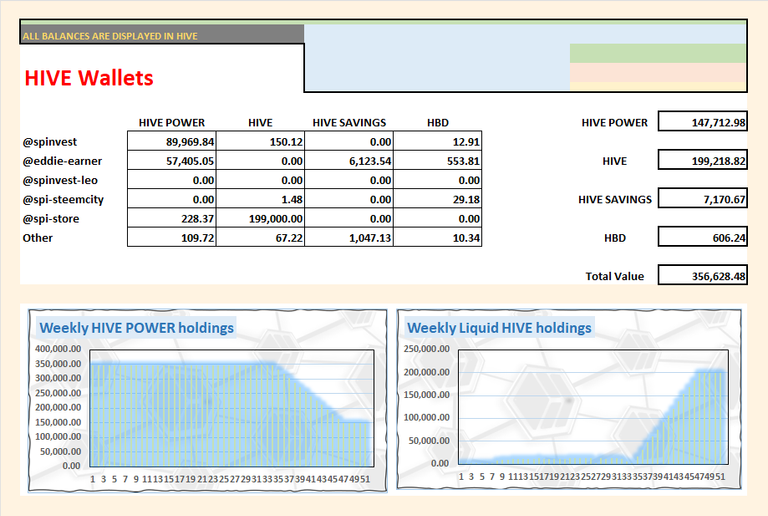Click the Total Value label
768x516 pixels.
click(614, 276)
